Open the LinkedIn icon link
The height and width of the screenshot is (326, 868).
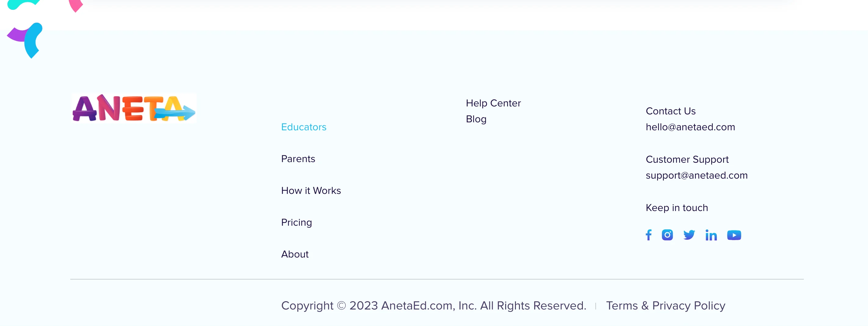click(711, 235)
